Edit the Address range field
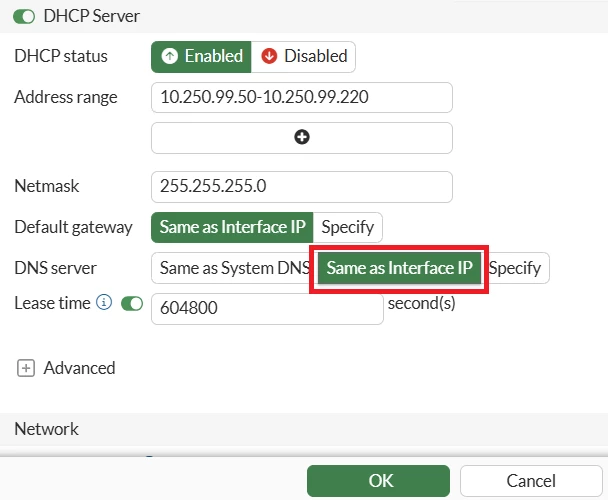 (302, 97)
